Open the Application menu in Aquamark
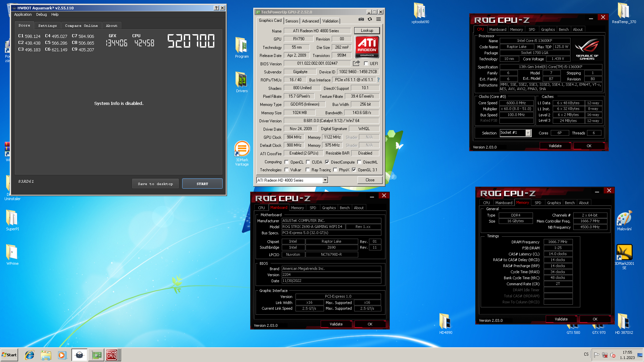 click(x=23, y=14)
